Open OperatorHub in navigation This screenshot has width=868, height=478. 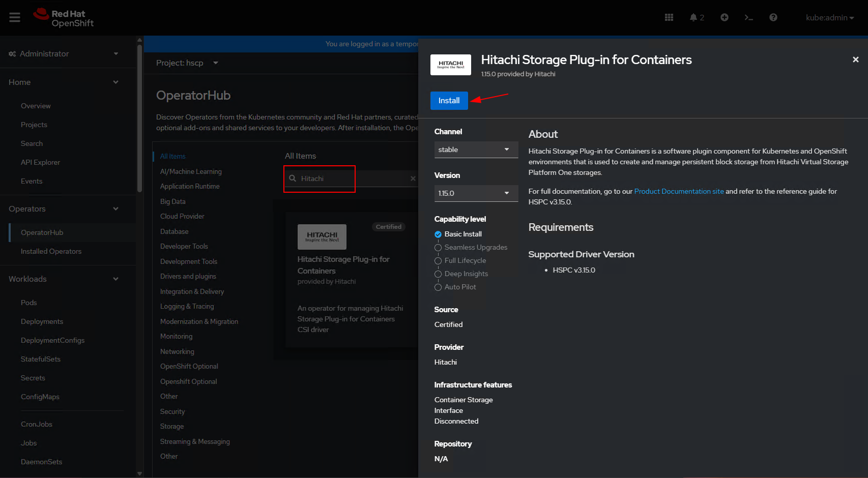click(x=42, y=232)
